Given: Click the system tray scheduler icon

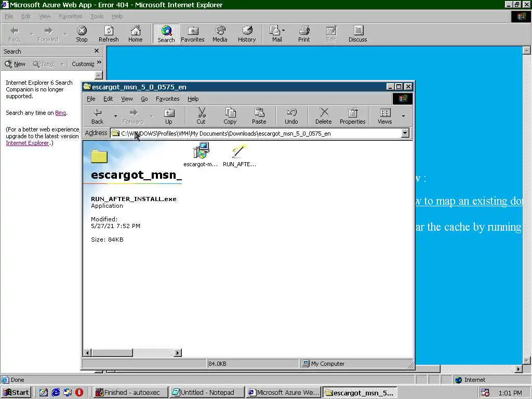Looking at the screenshot, I should 485,393.
